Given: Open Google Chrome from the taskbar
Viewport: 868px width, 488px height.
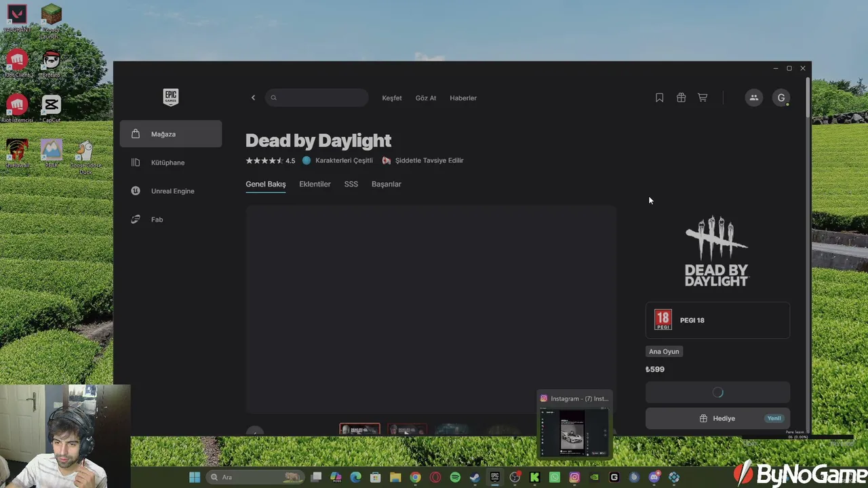Looking at the screenshot, I should pyautogui.click(x=415, y=477).
